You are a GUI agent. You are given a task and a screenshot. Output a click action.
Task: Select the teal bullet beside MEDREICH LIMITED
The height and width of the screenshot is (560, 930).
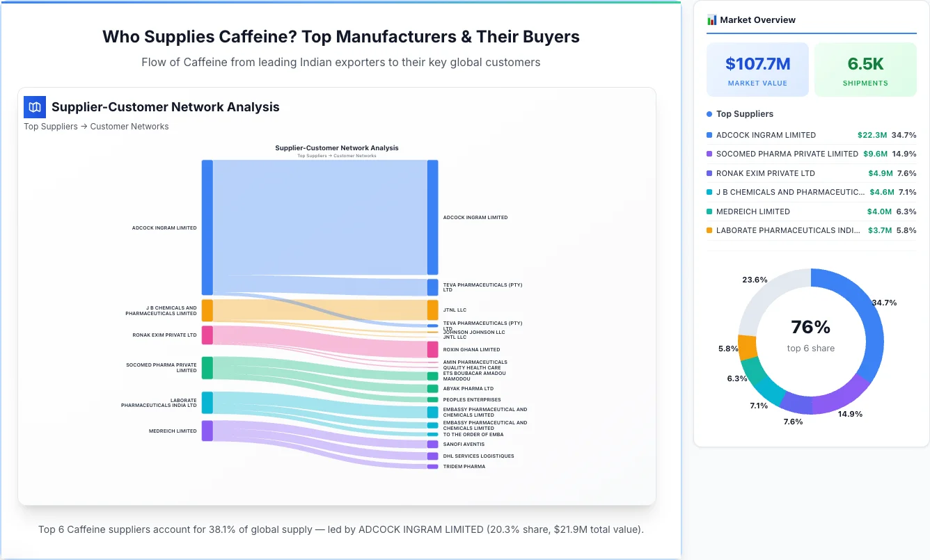pos(708,211)
